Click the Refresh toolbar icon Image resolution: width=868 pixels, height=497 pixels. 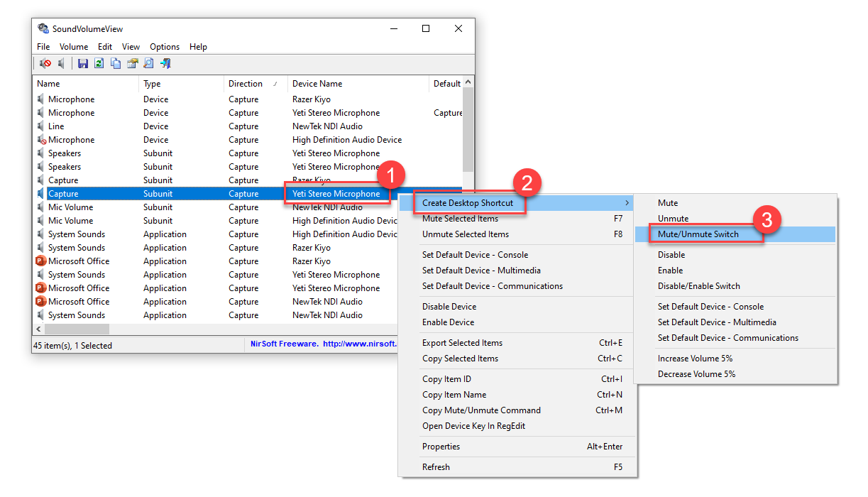tap(99, 64)
